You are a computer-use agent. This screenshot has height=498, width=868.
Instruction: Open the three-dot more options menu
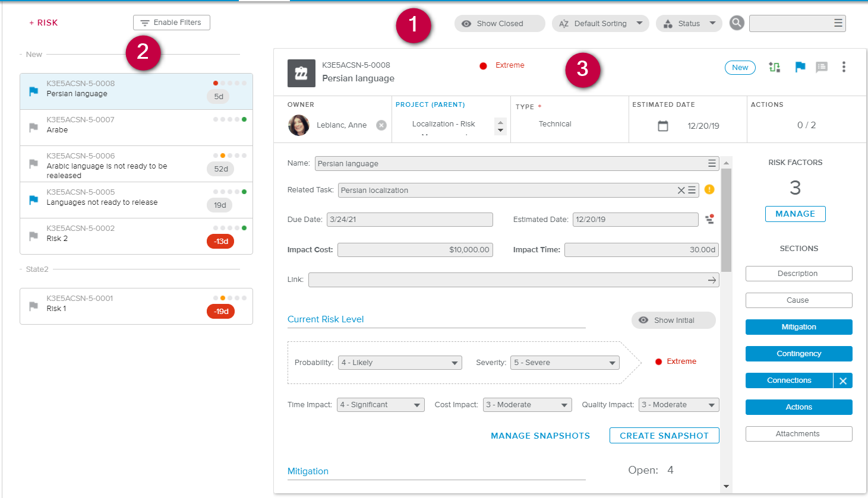point(844,67)
